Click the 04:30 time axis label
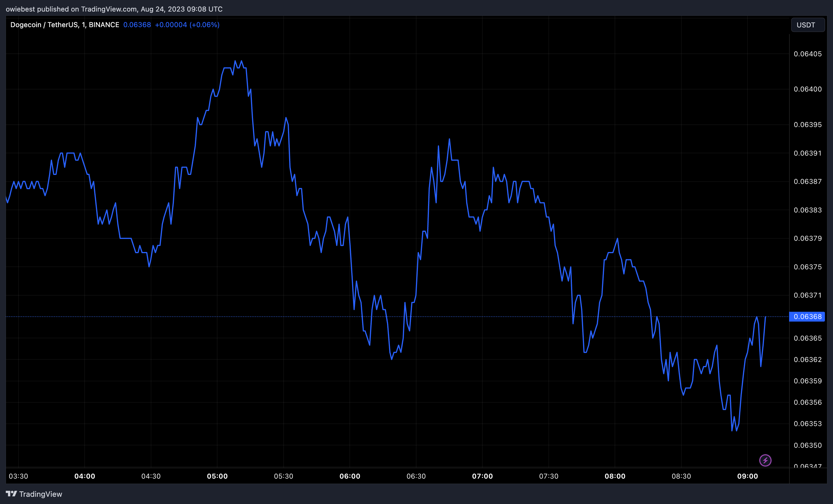The width and height of the screenshot is (833, 504). point(151,476)
